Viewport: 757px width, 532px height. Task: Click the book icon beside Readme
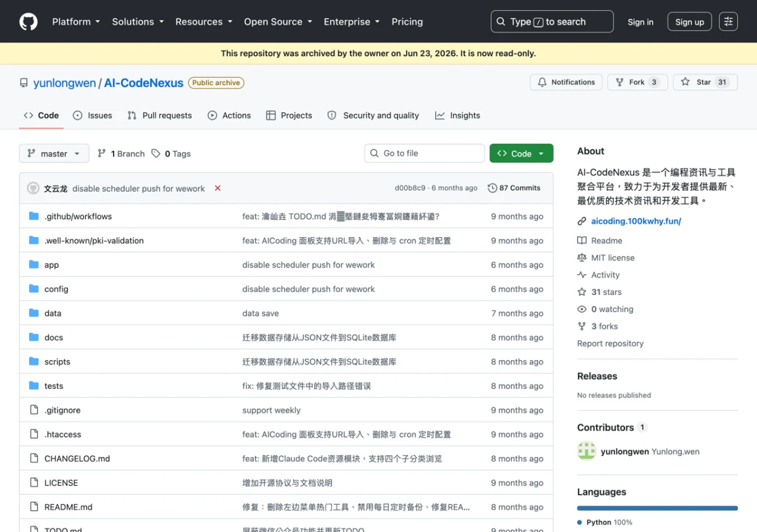pos(582,241)
